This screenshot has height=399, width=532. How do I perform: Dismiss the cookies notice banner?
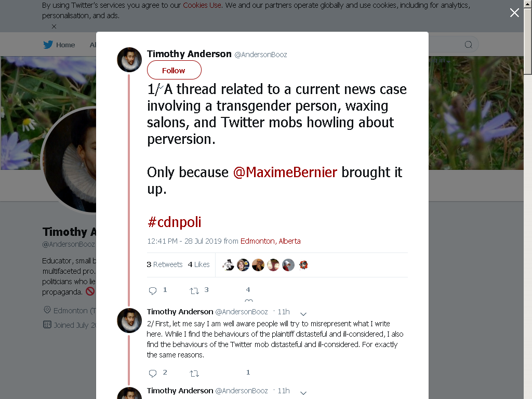[x=54, y=26]
